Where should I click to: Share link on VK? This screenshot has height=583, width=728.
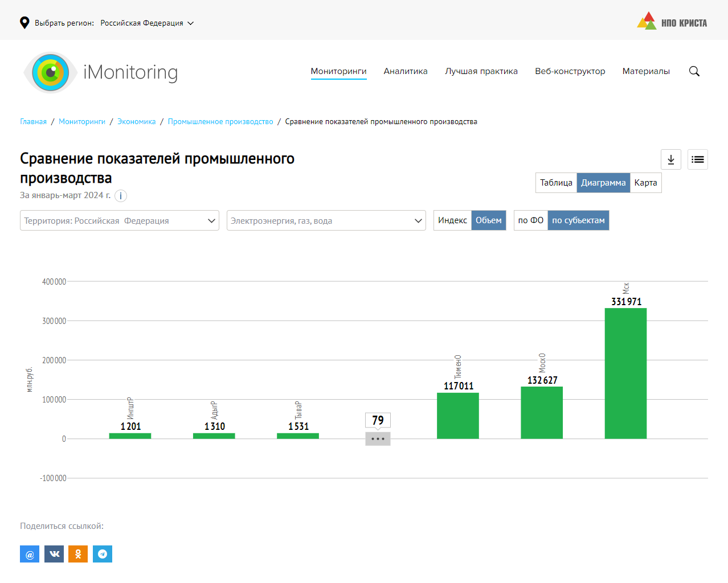[54, 554]
